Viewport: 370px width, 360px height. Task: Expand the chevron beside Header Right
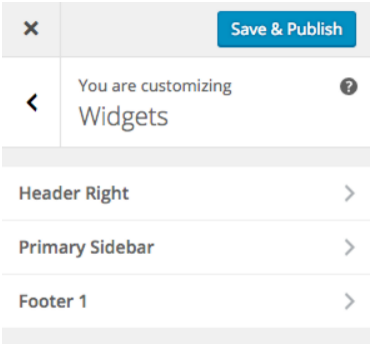349,194
